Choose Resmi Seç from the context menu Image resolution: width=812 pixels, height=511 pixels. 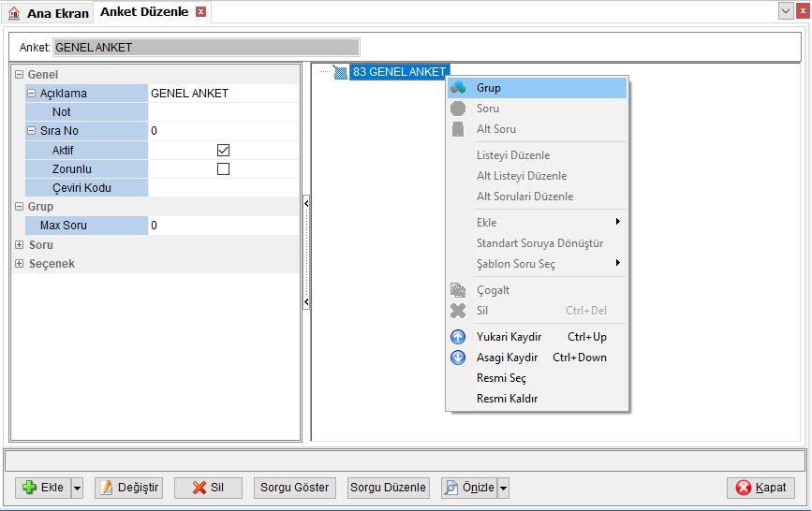[x=501, y=378]
